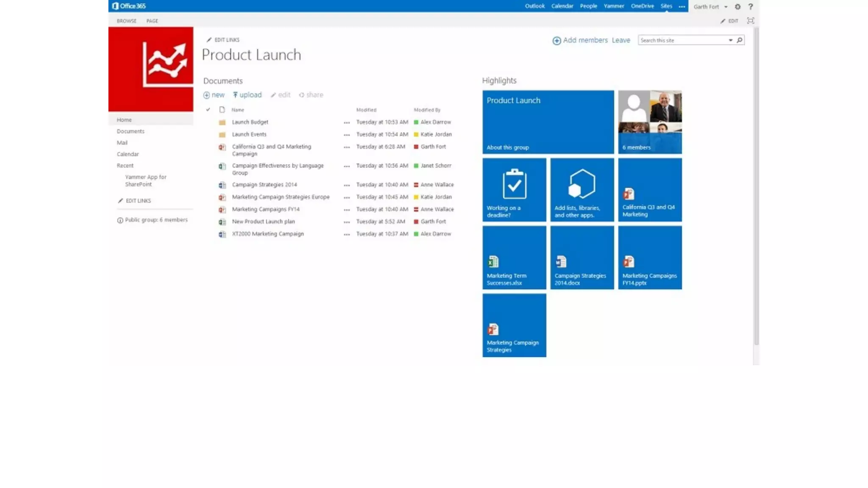Open Yammer in the top navigation
The width and height of the screenshot is (868, 488).
614,6
